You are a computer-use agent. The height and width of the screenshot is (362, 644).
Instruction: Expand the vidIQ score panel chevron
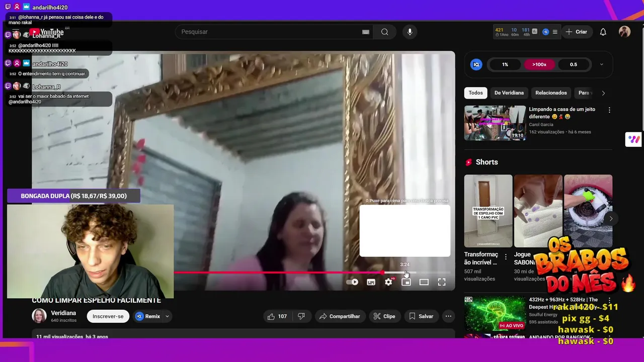[x=601, y=64]
